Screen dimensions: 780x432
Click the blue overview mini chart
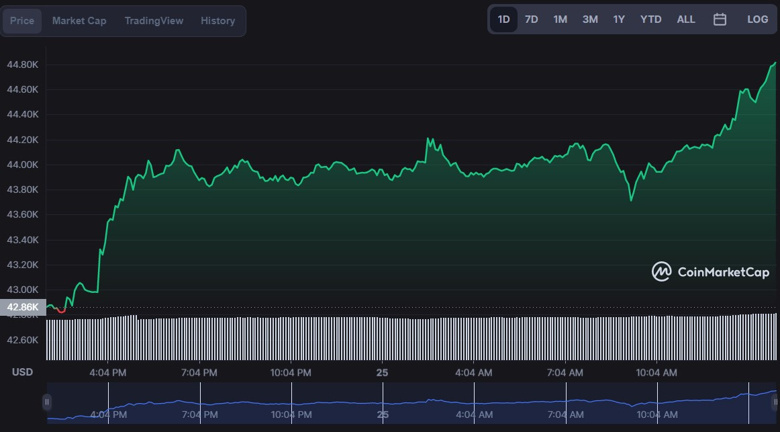click(411, 403)
